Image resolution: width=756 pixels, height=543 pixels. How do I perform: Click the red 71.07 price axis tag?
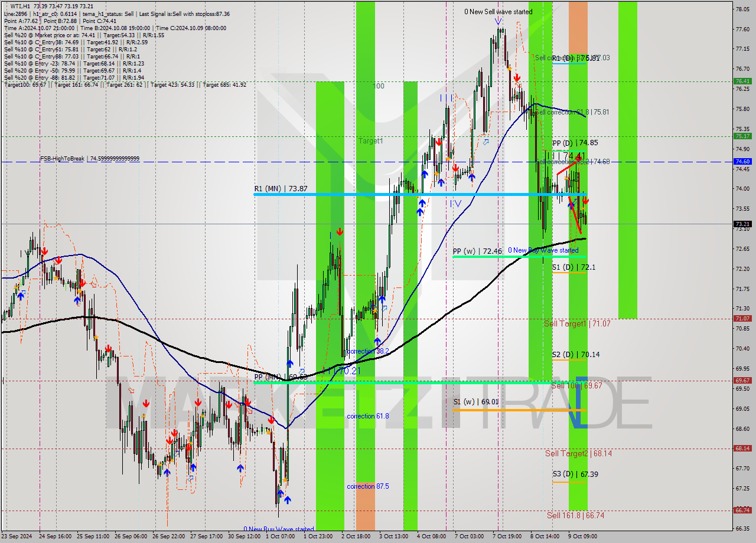click(x=742, y=318)
